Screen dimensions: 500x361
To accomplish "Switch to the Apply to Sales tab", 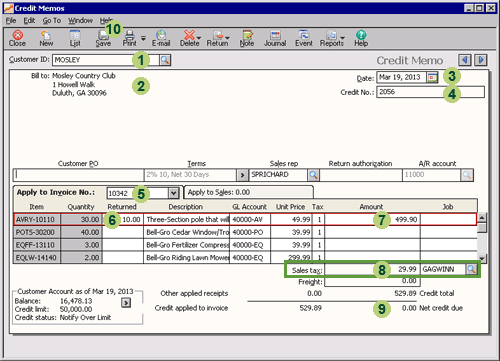I will coord(248,192).
